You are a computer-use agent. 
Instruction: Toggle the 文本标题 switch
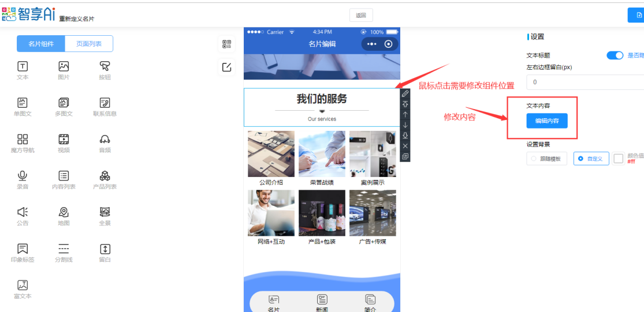[x=615, y=55]
